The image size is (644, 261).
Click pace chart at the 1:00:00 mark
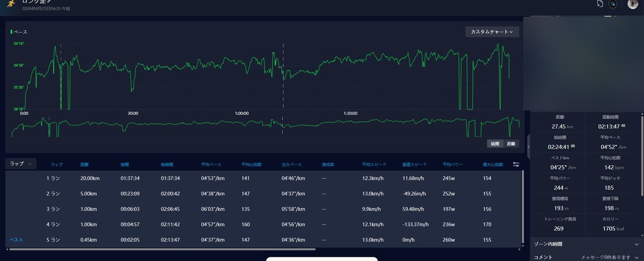[x=241, y=75]
